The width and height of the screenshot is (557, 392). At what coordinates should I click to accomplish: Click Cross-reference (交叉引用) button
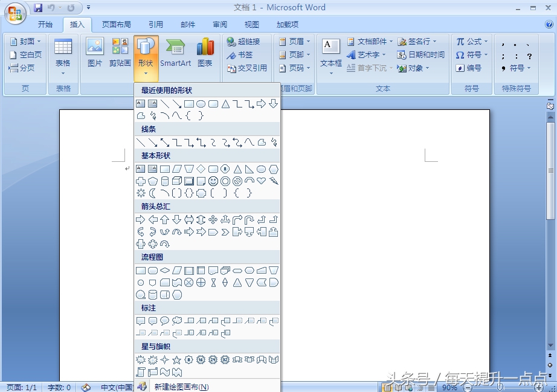tap(247, 68)
